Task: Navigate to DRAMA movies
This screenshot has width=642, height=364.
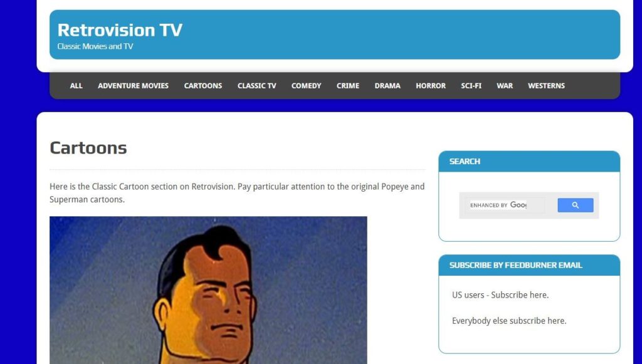Action: pos(387,86)
